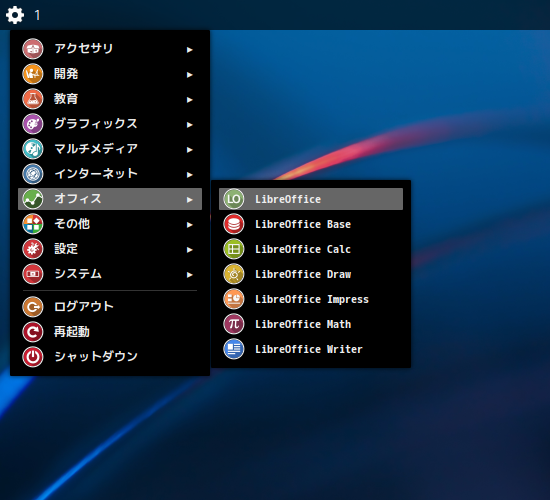This screenshot has width=550, height=500.
Task: Launch LibreOffice Base
Action: [311, 224]
